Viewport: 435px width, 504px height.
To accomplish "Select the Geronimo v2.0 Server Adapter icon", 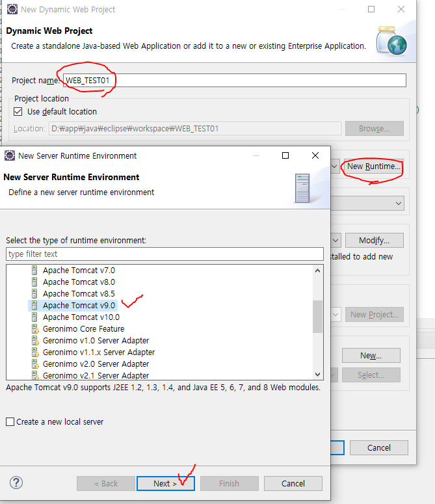I will click(x=35, y=364).
